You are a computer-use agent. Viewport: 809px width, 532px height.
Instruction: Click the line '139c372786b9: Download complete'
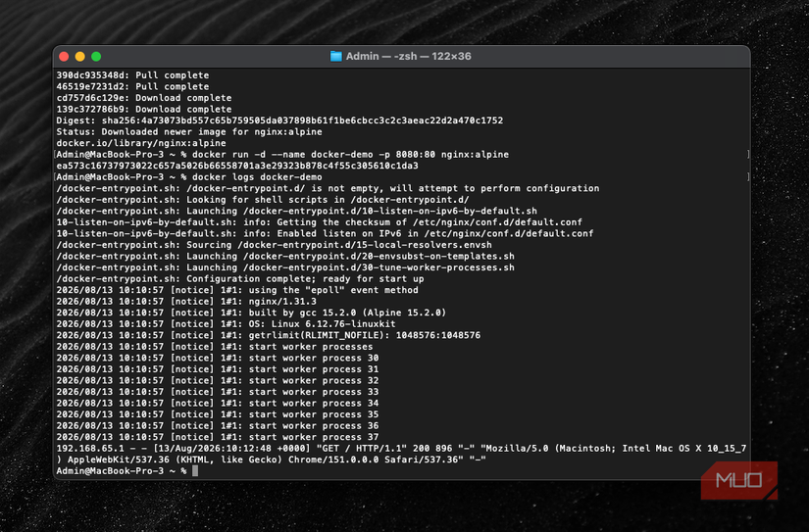[144, 110]
